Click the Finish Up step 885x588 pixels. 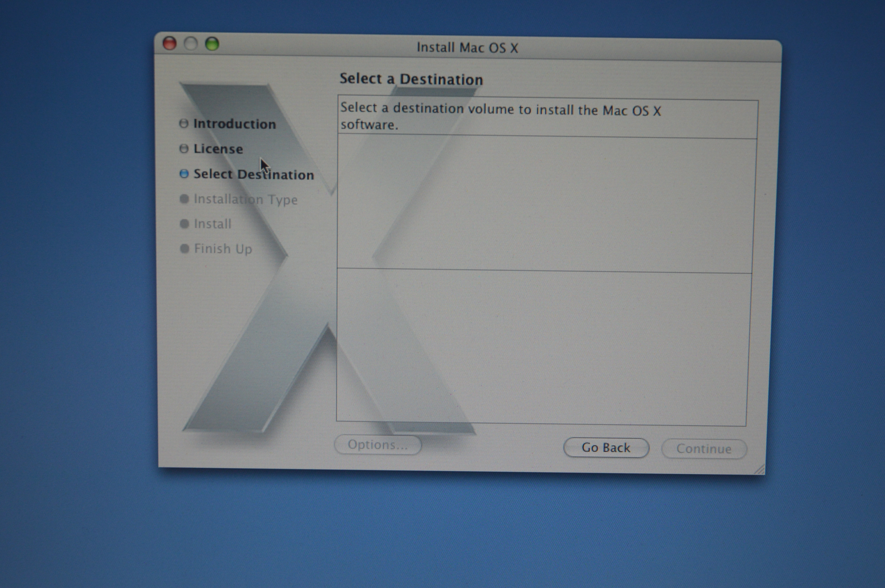(x=223, y=249)
